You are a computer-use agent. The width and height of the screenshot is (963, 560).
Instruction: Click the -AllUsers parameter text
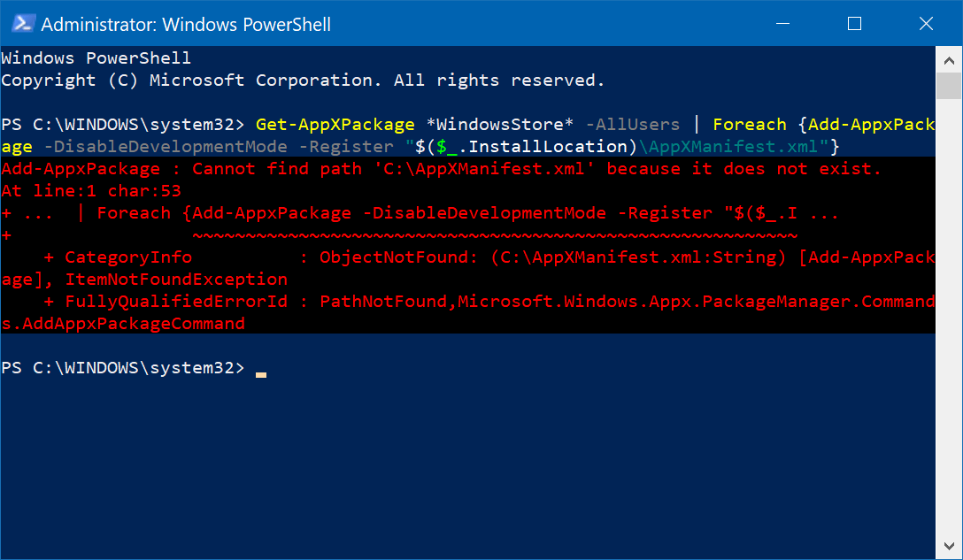[633, 124]
